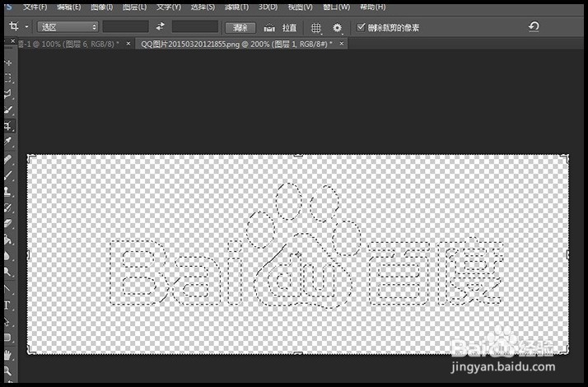
Task: Select the Pen tool
Action: (7, 288)
